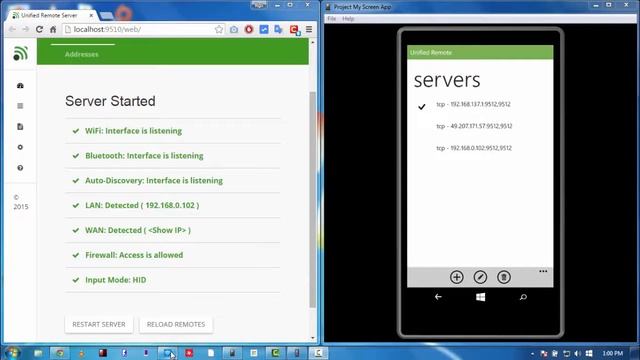640x360 pixels.
Task: Click the Unified Remote logo in the sidebar
Action: pyautogui.click(x=20, y=53)
